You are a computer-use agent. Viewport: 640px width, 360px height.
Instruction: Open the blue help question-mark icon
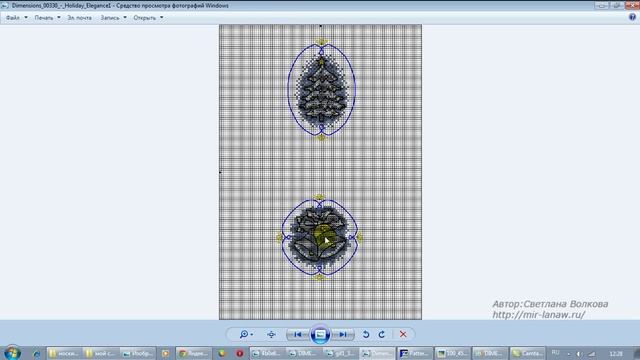632,17
